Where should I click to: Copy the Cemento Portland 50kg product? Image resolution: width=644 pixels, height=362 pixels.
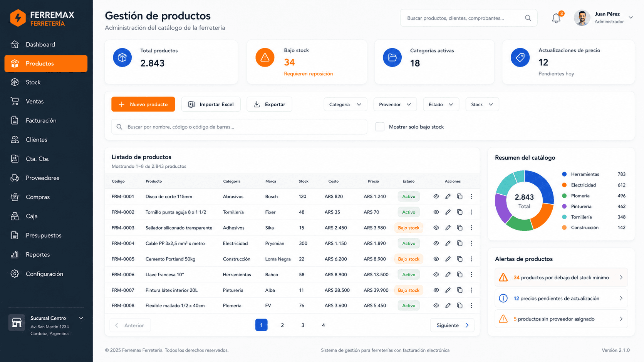(x=460, y=259)
